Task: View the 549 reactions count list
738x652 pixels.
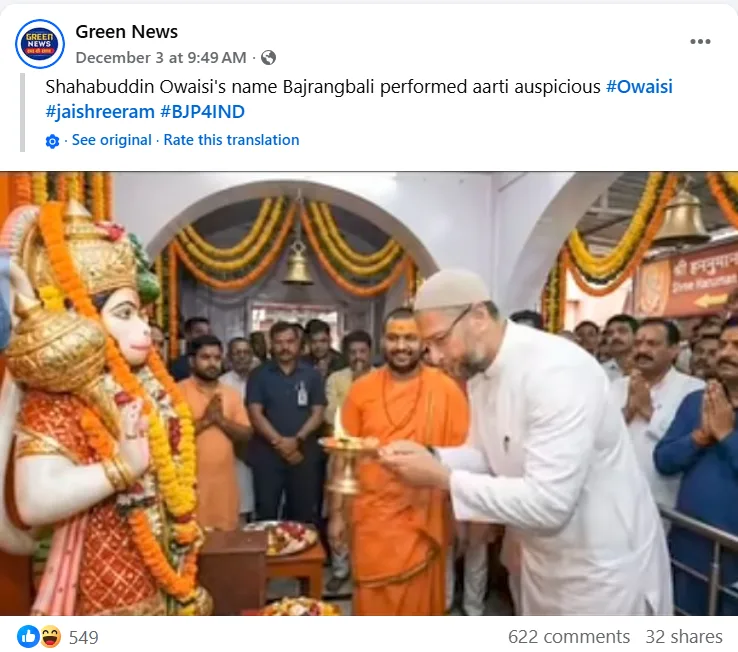Action: click(x=83, y=637)
